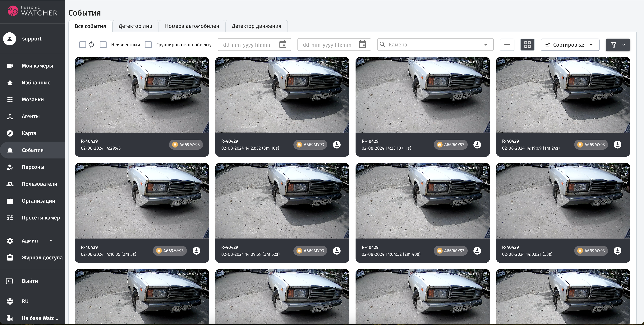Open the 14:29:45 event thumbnail
The height and width of the screenshot is (325, 644).
point(142,95)
